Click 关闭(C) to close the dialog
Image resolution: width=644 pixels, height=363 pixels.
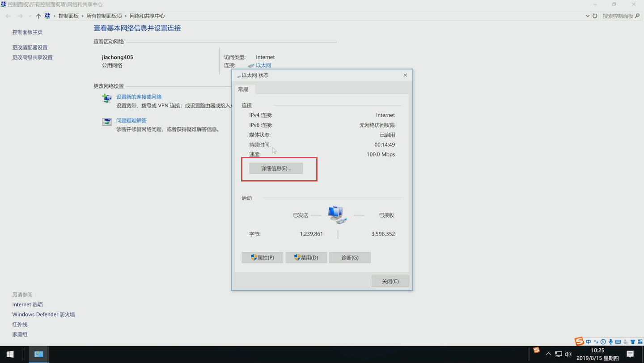[x=390, y=281]
